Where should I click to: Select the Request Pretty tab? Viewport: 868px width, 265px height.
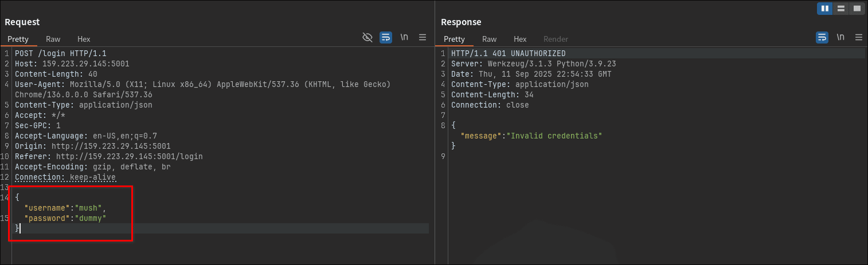pyautogui.click(x=18, y=39)
